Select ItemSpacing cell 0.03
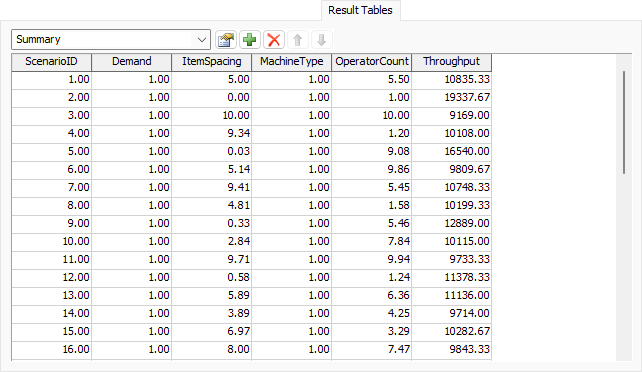The width and height of the screenshot is (642, 372). click(212, 151)
